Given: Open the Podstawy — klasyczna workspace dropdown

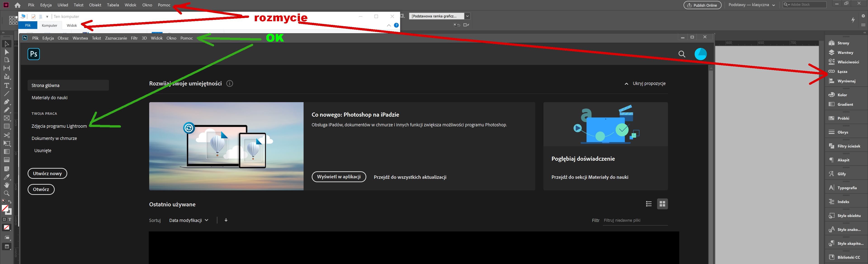Looking at the screenshot, I should 751,5.
